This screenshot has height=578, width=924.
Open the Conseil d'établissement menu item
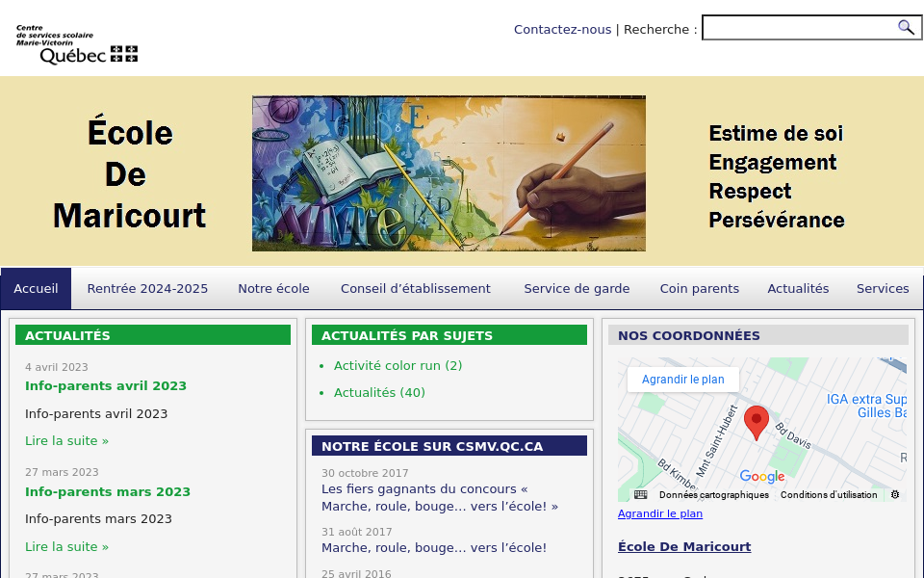point(415,289)
